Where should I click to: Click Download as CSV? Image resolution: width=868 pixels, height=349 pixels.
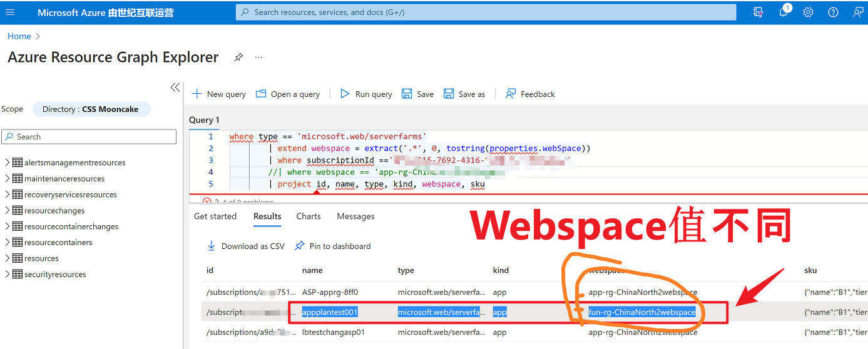click(x=246, y=246)
